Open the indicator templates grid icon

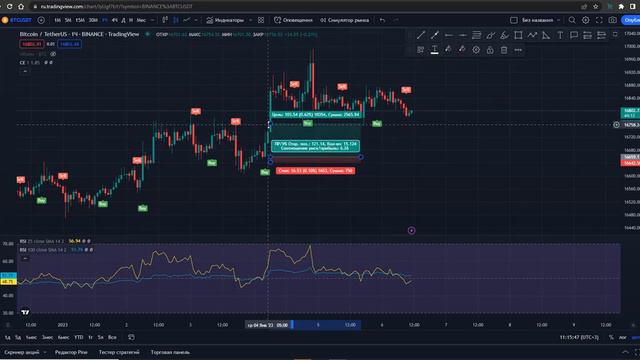click(261, 20)
